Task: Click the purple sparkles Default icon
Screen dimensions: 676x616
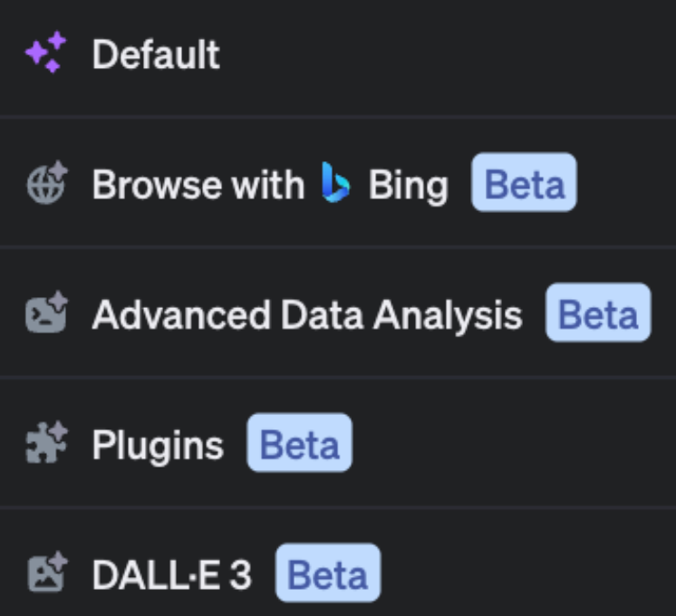Action: 45,53
